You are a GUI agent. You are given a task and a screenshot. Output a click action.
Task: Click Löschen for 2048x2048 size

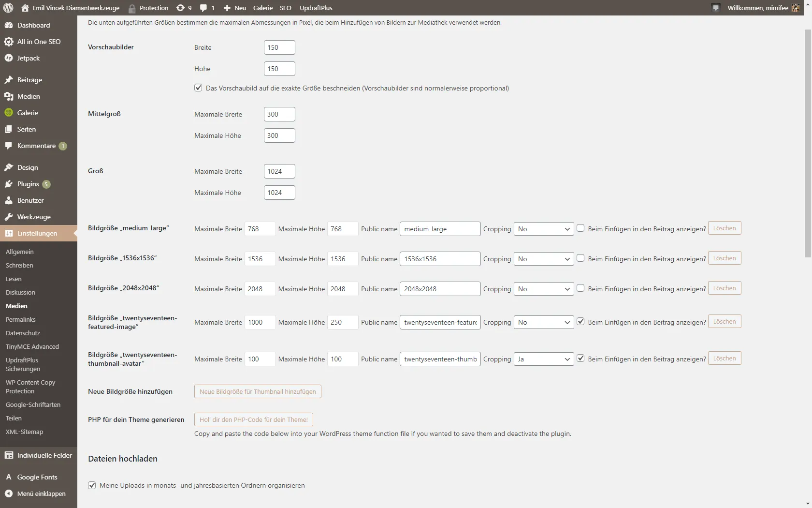(x=725, y=288)
